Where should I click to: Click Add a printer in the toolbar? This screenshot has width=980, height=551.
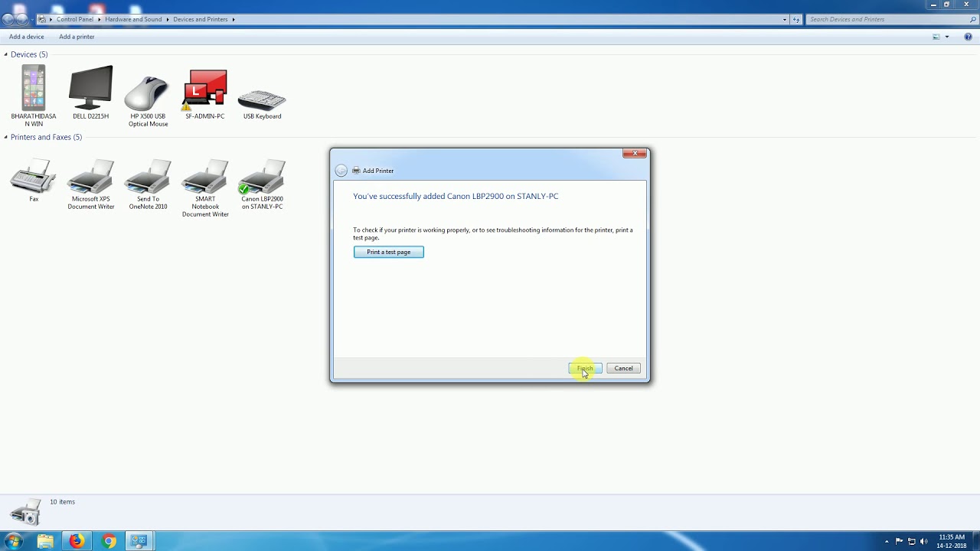pos(77,37)
